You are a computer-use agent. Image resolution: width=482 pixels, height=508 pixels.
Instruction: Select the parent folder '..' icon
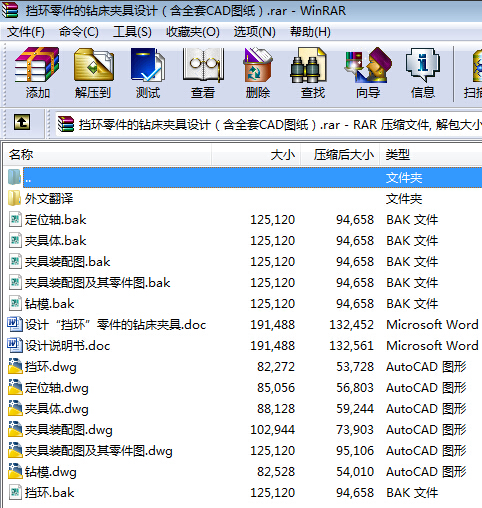tap(14, 177)
